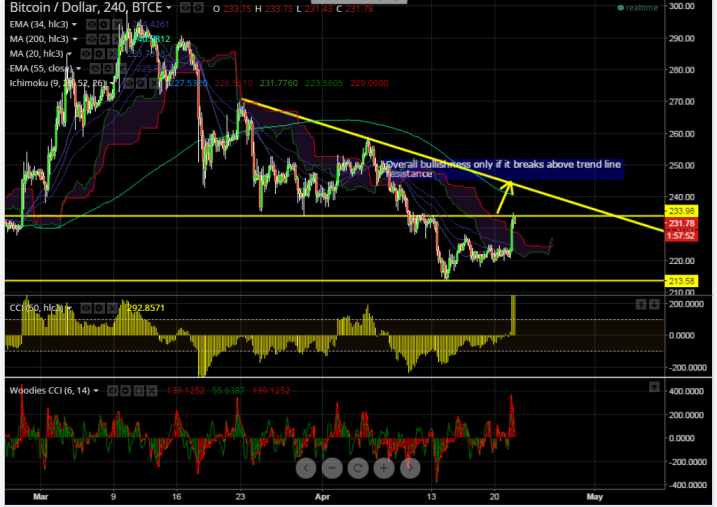Open CCI (50, hlc3) settings gear
717x507 pixels.
[x=99, y=308]
